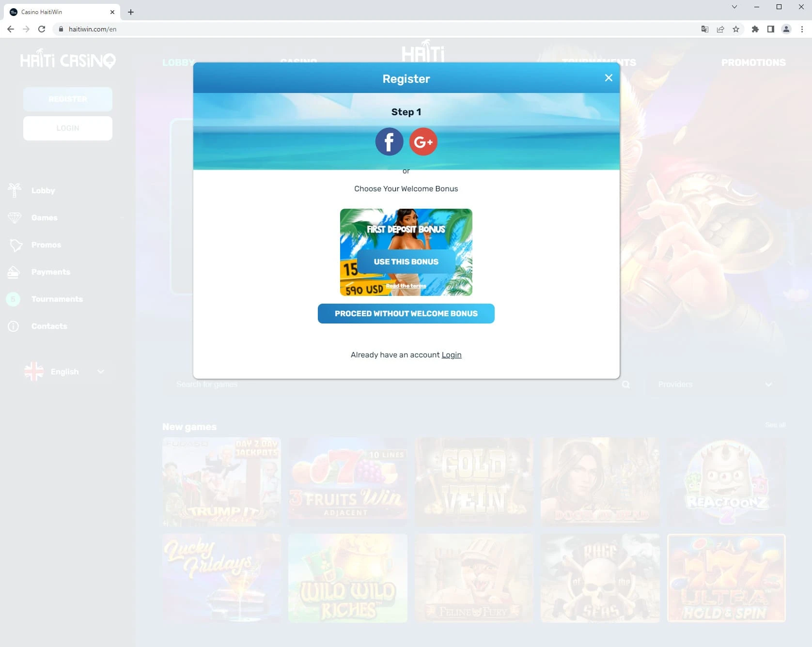The image size is (812, 647).
Task: Bookmark this page with the star icon
Action: (736, 29)
